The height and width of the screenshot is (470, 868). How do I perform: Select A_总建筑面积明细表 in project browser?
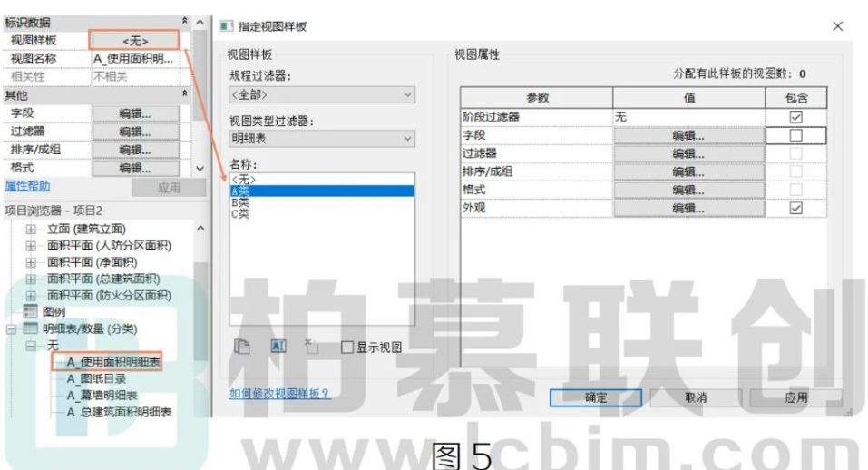119,412
